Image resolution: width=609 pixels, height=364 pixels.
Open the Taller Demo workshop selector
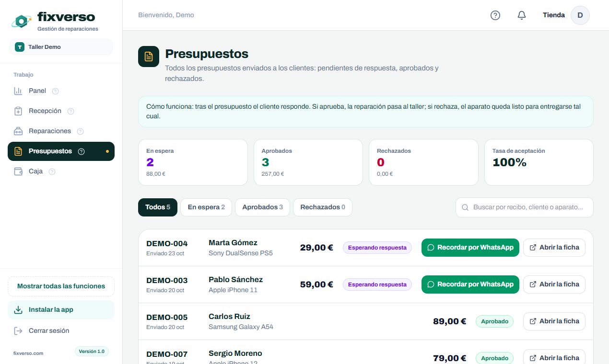tap(61, 47)
